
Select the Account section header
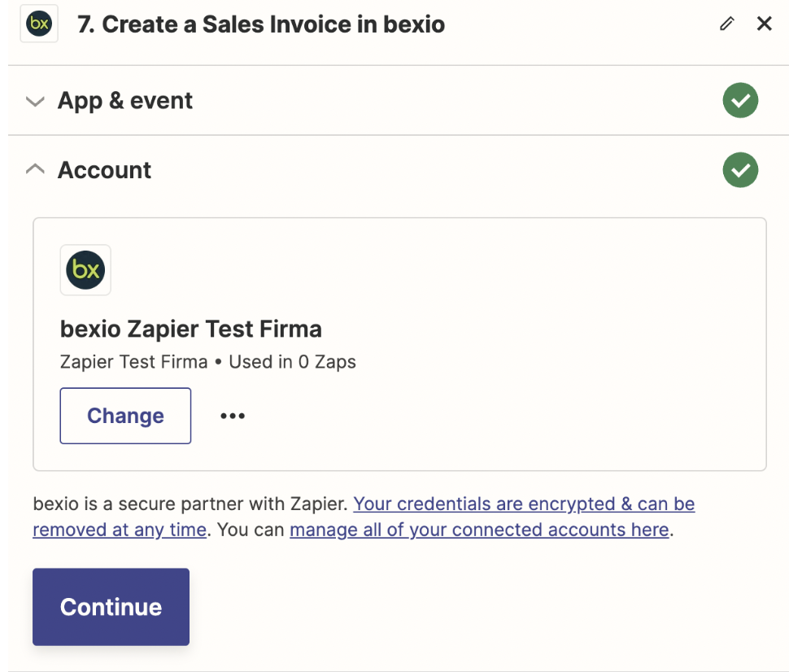(x=104, y=170)
